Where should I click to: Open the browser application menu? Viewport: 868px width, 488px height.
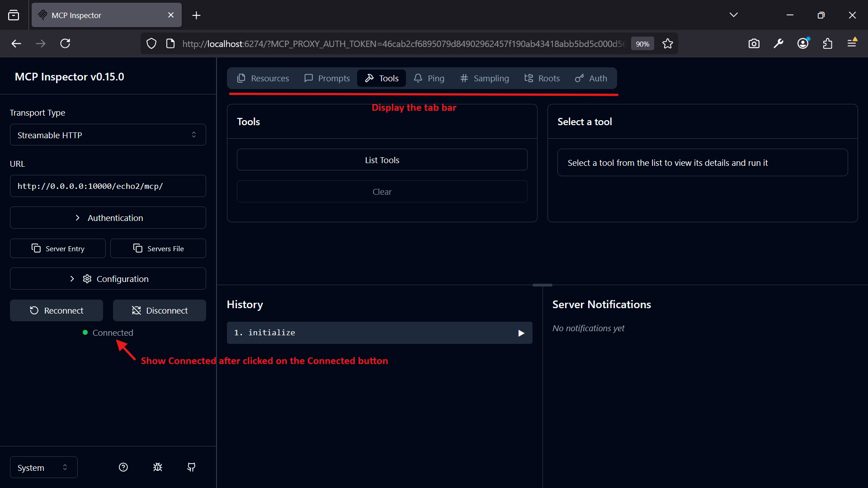[852, 43]
